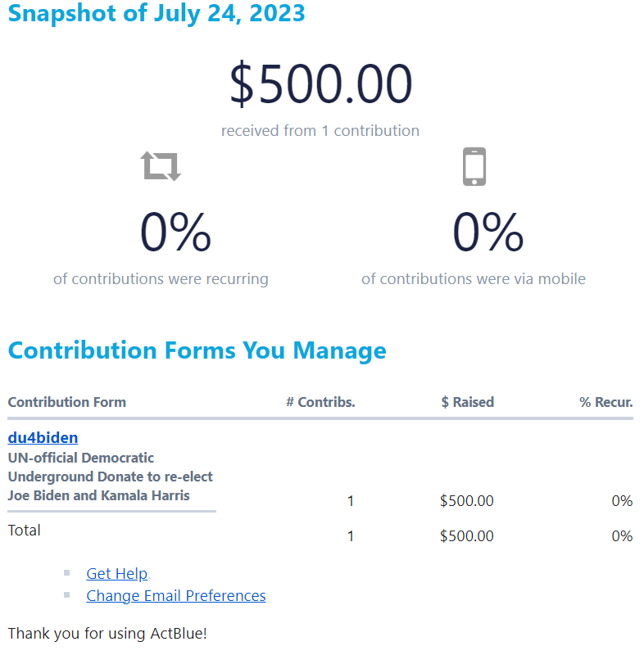The width and height of the screenshot is (644, 655).
Task: Click the recurring contributions 0% figure
Action: point(175,232)
